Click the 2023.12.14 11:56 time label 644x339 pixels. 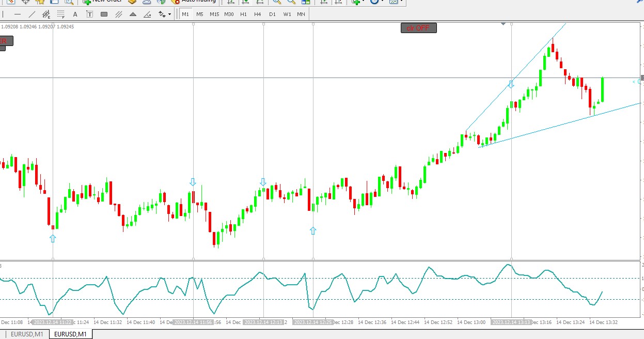click(x=194, y=322)
